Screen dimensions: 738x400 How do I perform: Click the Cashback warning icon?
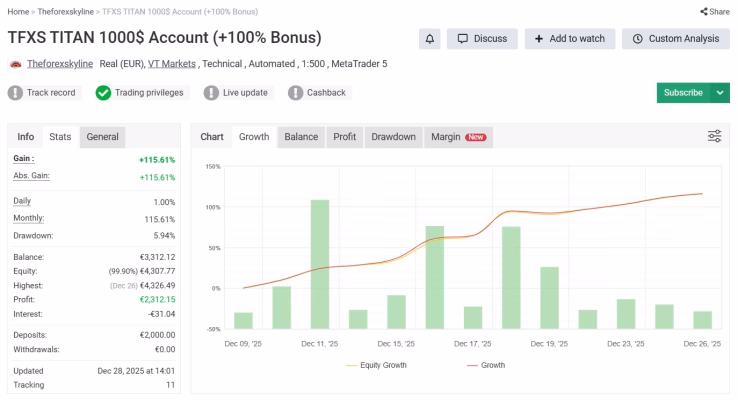pyautogui.click(x=295, y=93)
